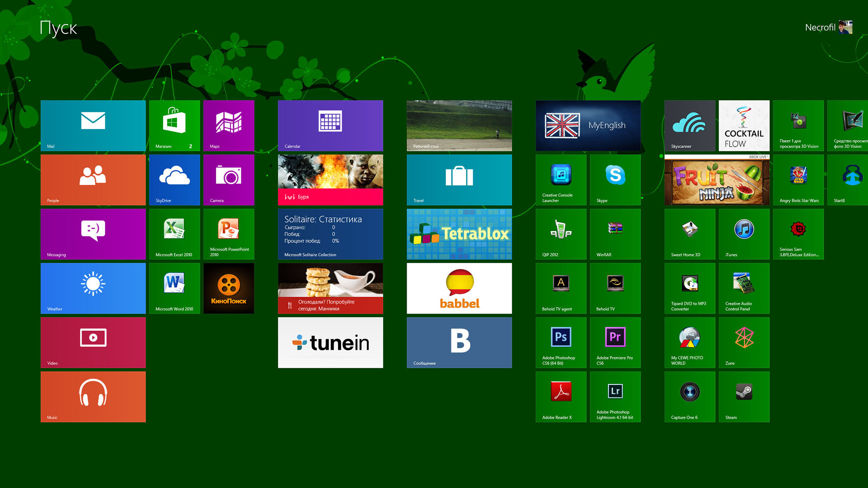The width and height of the screenshot is (868, 488).
Task: Open Microsoft Word 2010 tile
Action: click(x=174, y=288)
